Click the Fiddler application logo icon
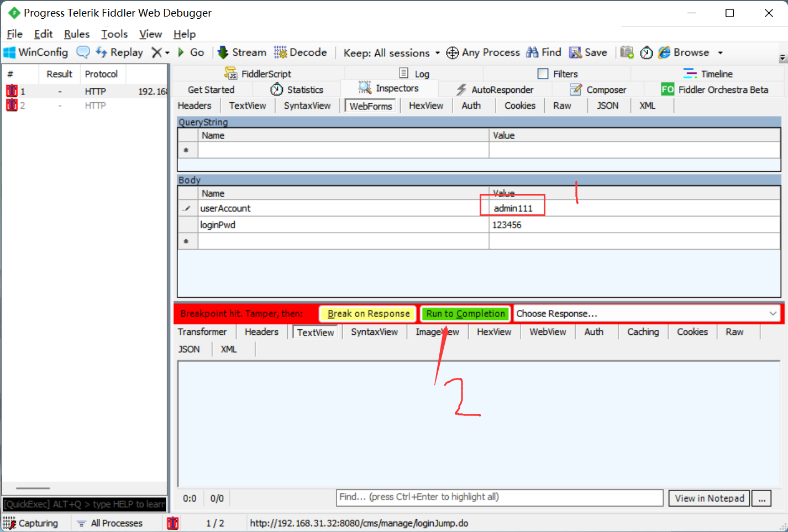The width and height of the screenshot is (788, 532). (14, 13)
